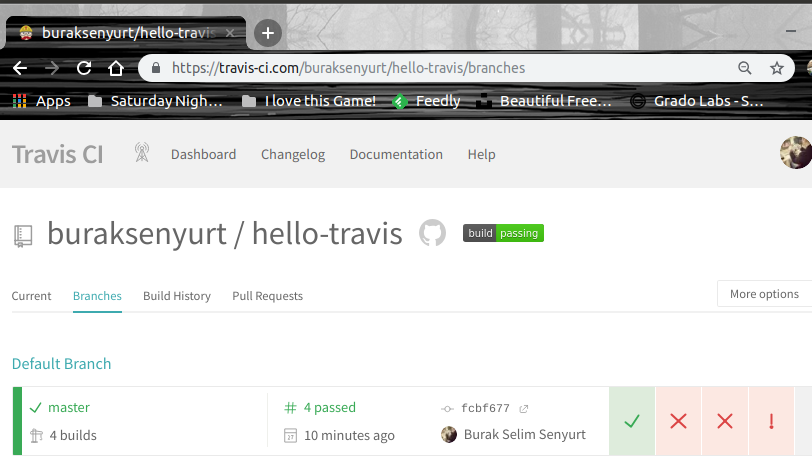
Task: Click the browser home icon
Action: pos(116,68)
